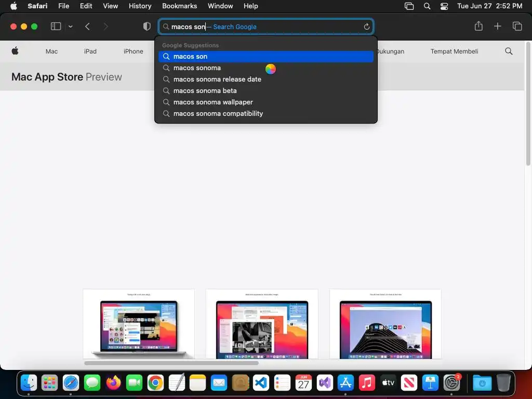Open Finder from the dock
Viewport: 532px width, 399px height.
point(29,383)
